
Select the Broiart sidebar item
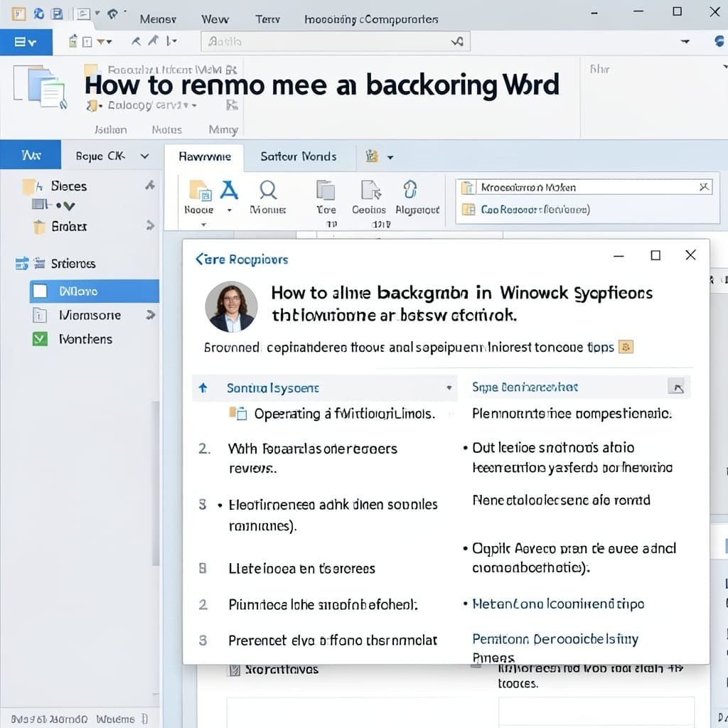tap(69, 227)
